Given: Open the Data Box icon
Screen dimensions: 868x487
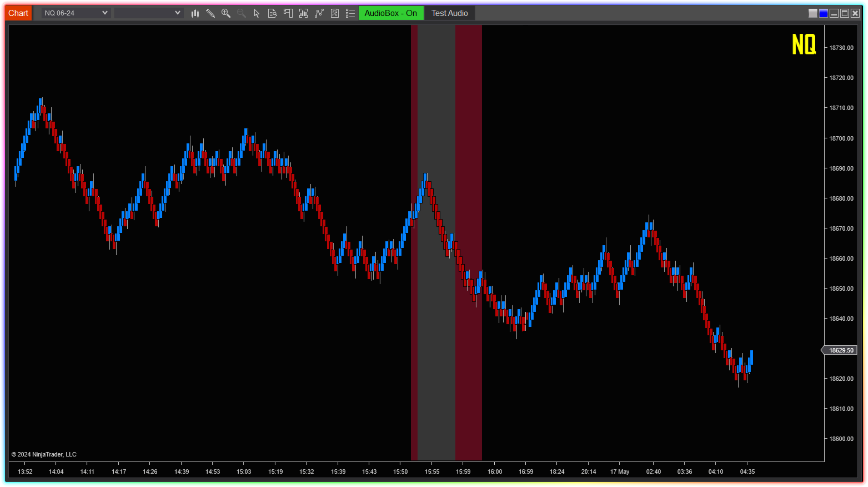Looking at the screenshot, I should pos(272,13).
